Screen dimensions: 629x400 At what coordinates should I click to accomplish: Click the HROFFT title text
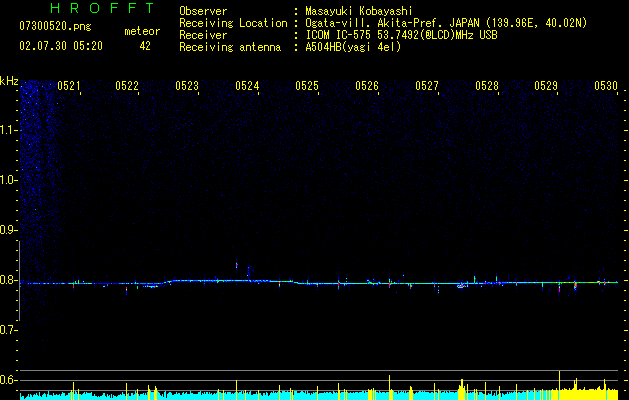(x=103, y=8)
